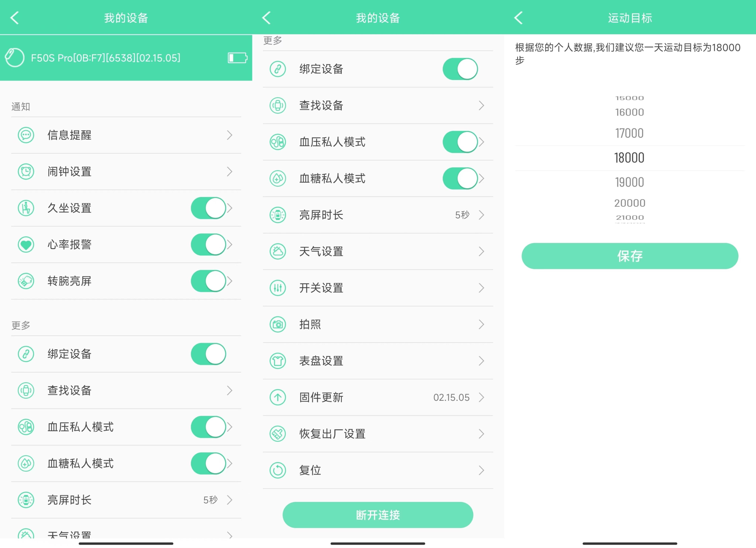Image resolution: width=756 pixels, height=548 pixels.
Task: Click the 闹钟设置 alarm clock icon
Action: (x=26, y=171)
